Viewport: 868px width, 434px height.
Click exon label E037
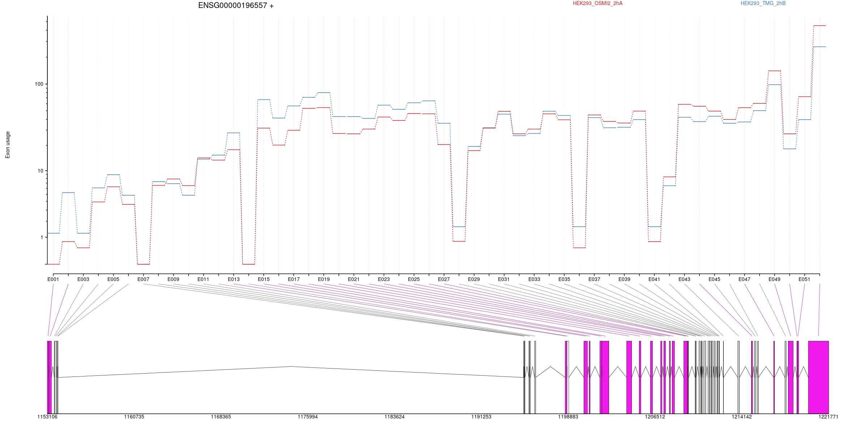tap(594, 279)
